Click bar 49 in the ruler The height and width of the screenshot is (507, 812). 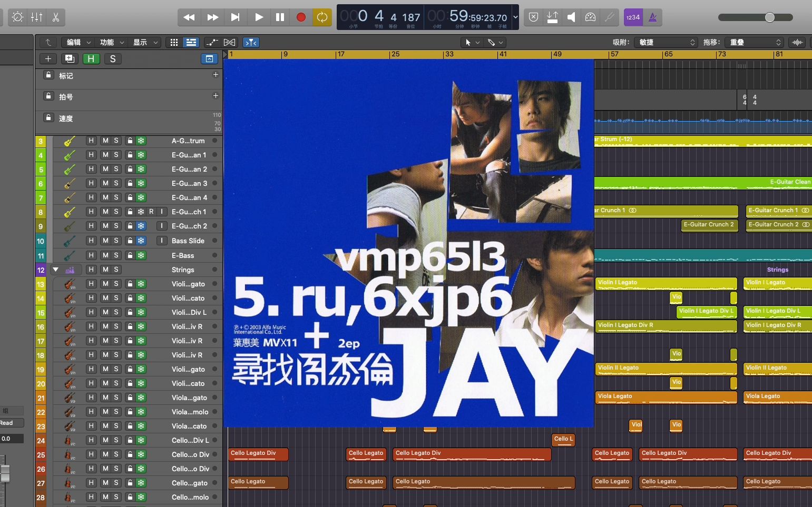click(x=557, y=54)
